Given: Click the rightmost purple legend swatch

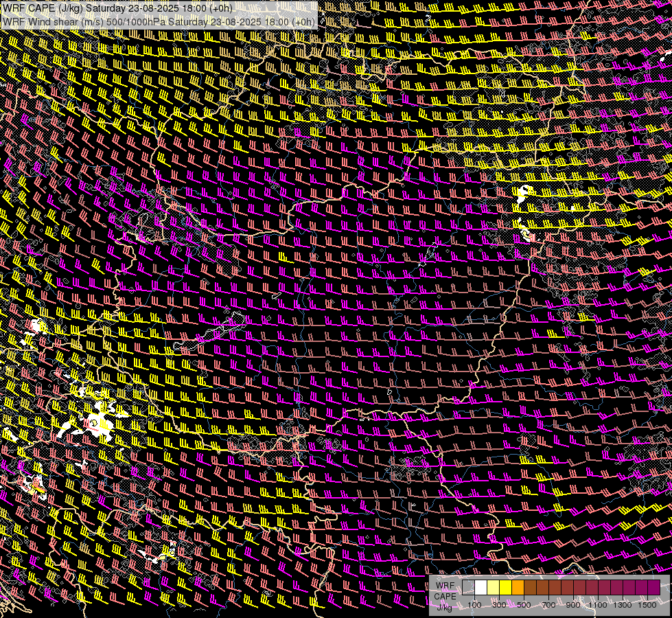Looking at the screenshot, I should [653, 588].
